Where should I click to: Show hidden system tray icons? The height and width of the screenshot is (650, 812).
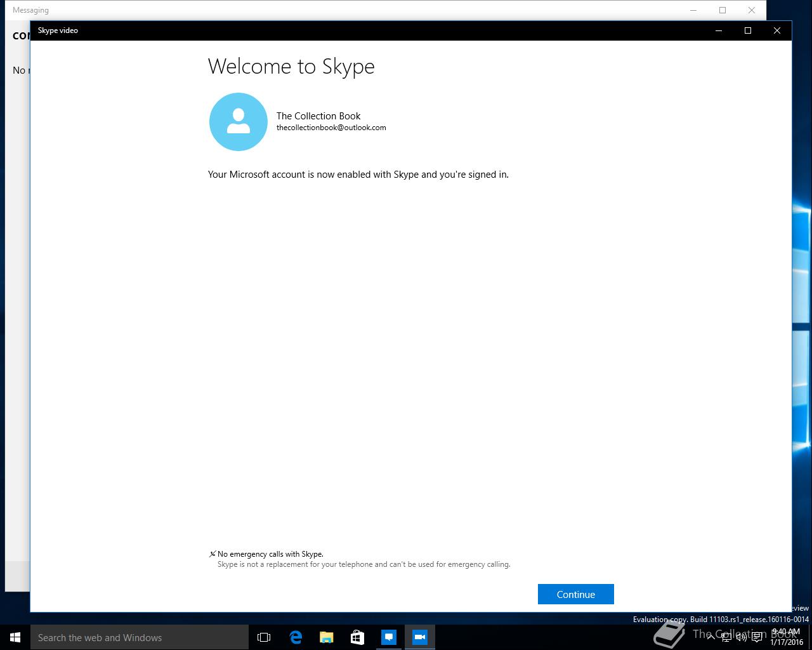[710, 637]
